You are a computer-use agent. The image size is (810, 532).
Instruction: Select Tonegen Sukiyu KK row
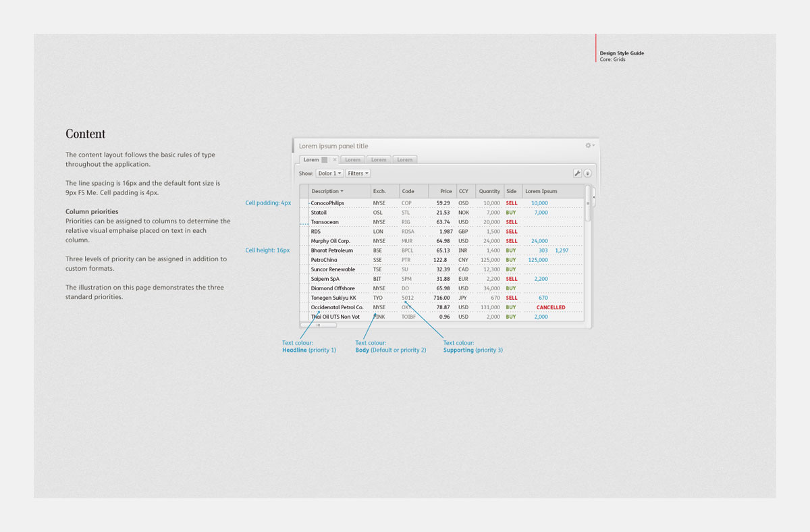click(x=441, y=297)
